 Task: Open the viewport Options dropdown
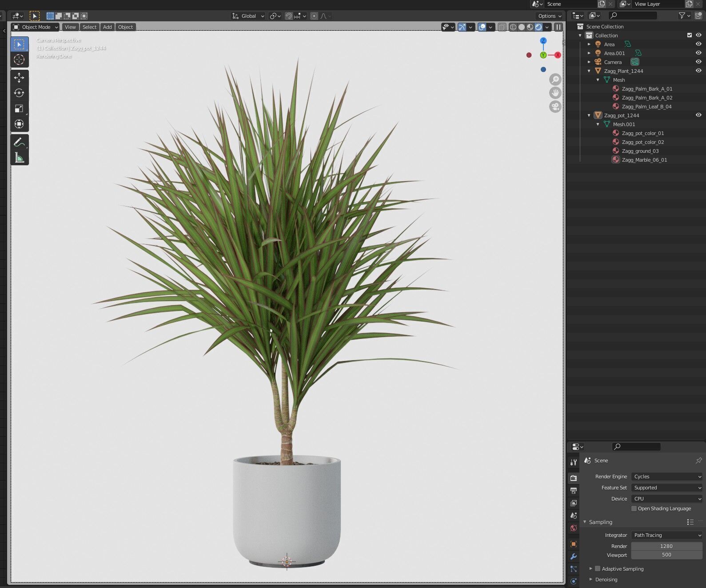550,16
